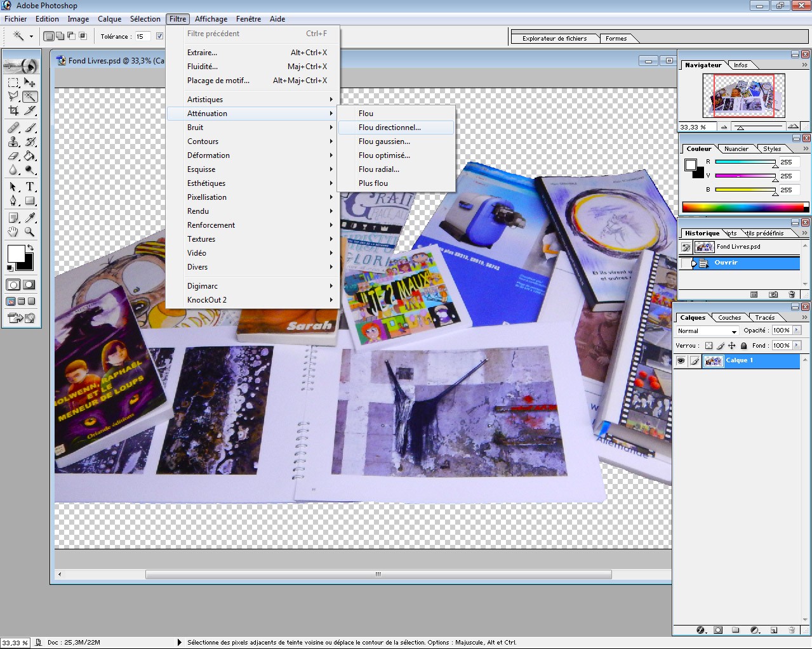The image size is (812, 649).
Task: Select the Text tool
Action: (30, 187)
